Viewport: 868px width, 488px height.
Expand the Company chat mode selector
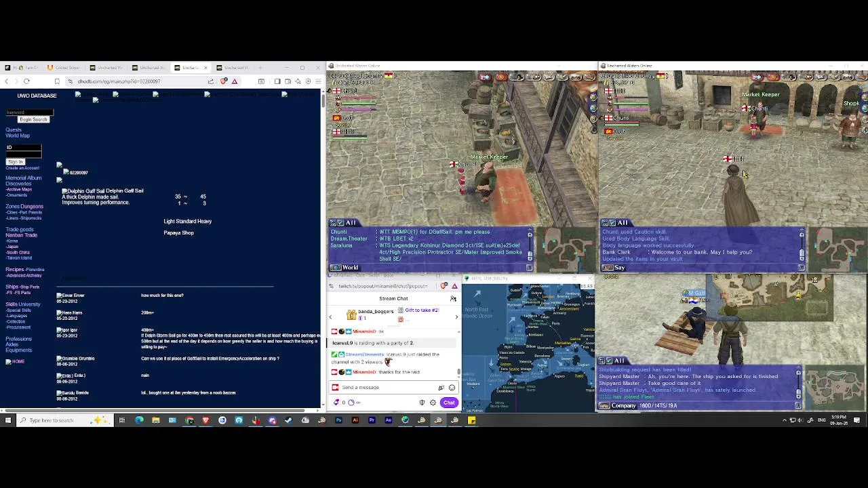pos(618,406)
